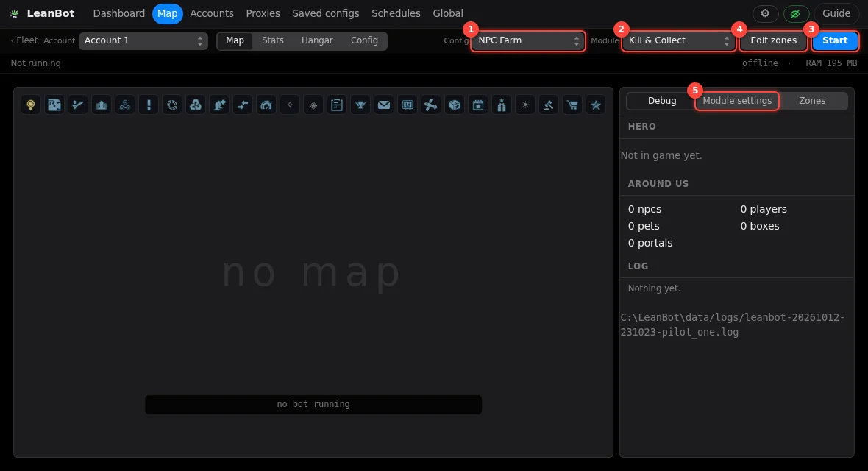Click the star badge icon

[x=596, y=105]
